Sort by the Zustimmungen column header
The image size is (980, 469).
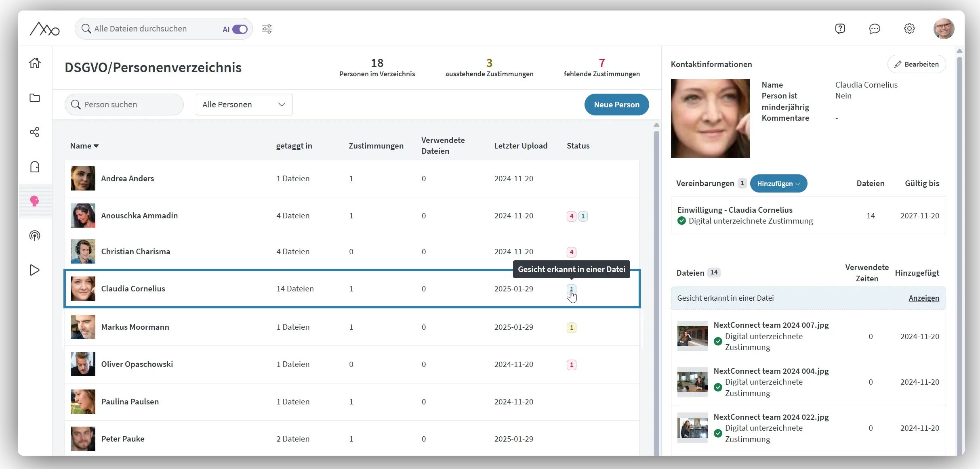376,146
